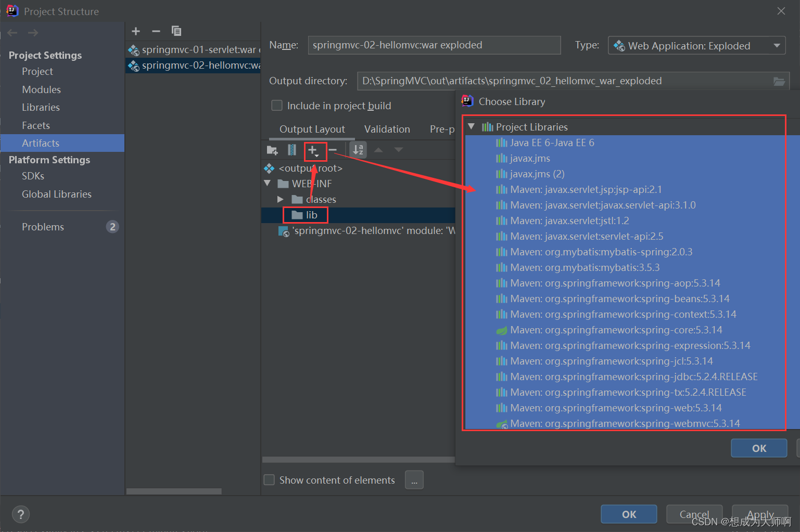Select the springmvc-02-hellomvc module output element
800x532 pixels.
pos(367,231)
